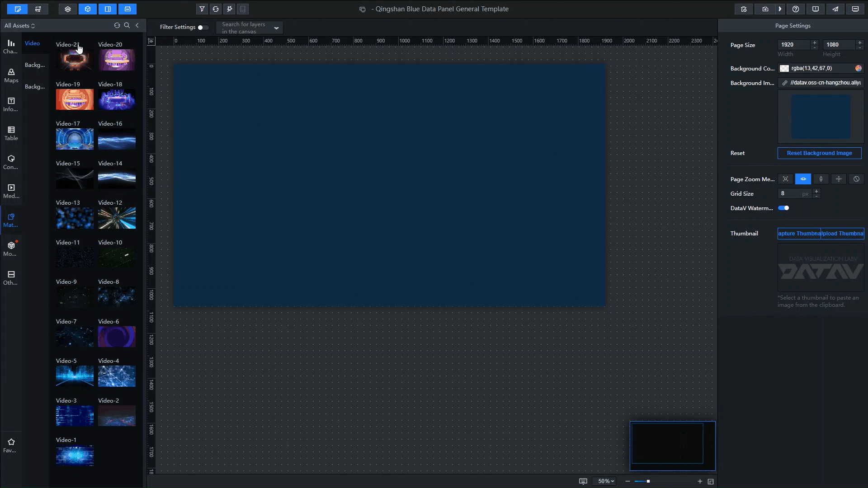Open the Maps category in sidebar
Screen dimensions: 868x488
[x=11, y=75]
